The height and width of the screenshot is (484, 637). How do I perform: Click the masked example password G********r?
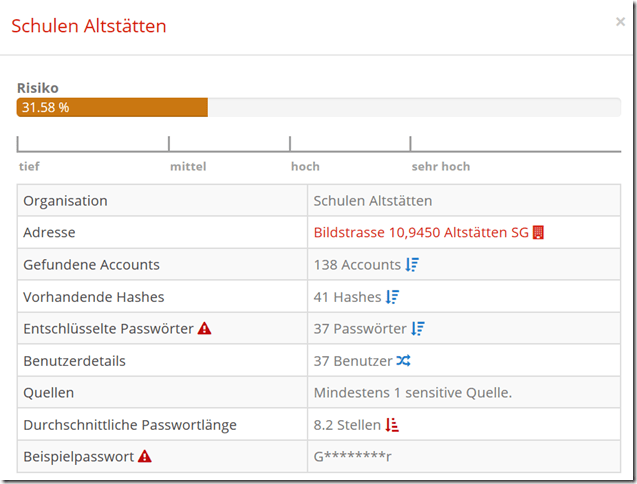pos(353,457)
